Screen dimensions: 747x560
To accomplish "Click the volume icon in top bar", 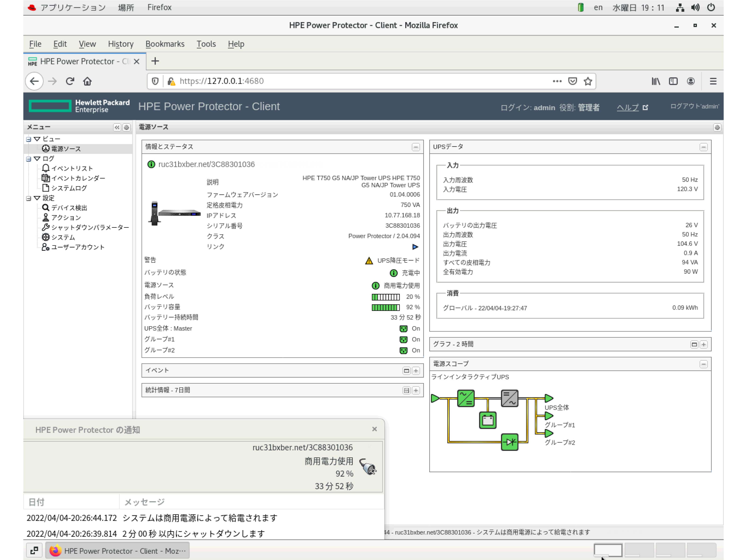I will [x=695, y=7].
